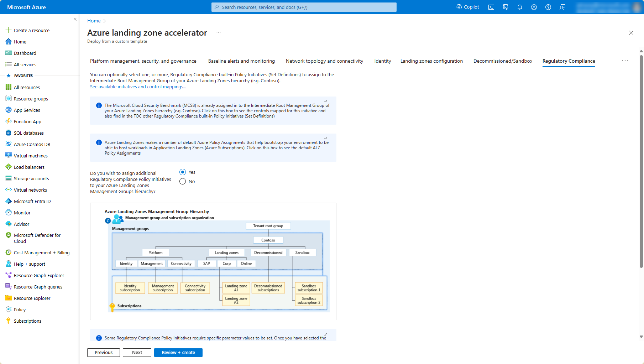Open the Policy service
644x364 pixels.
(20, 310)
